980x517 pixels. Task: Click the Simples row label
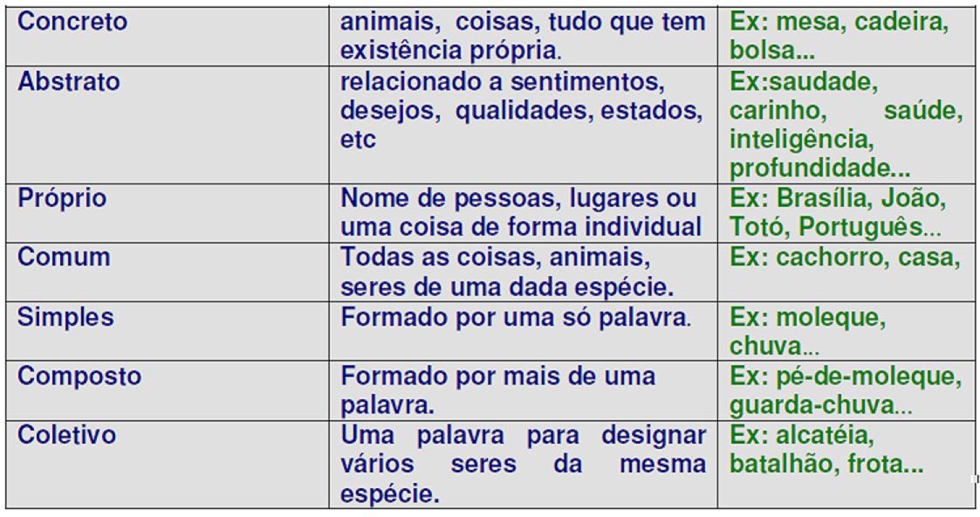pos(65,318)
